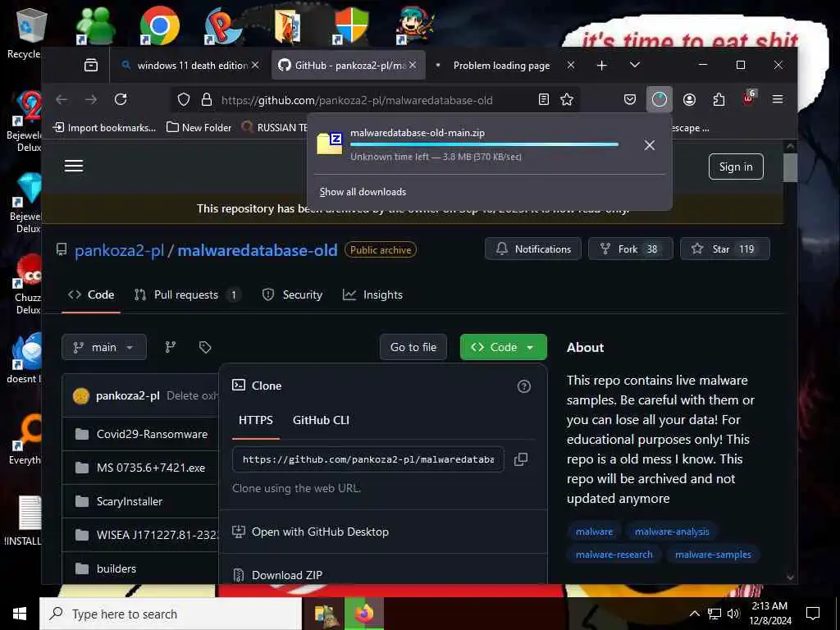Copy clone URL to clipboard

point(521,459)
